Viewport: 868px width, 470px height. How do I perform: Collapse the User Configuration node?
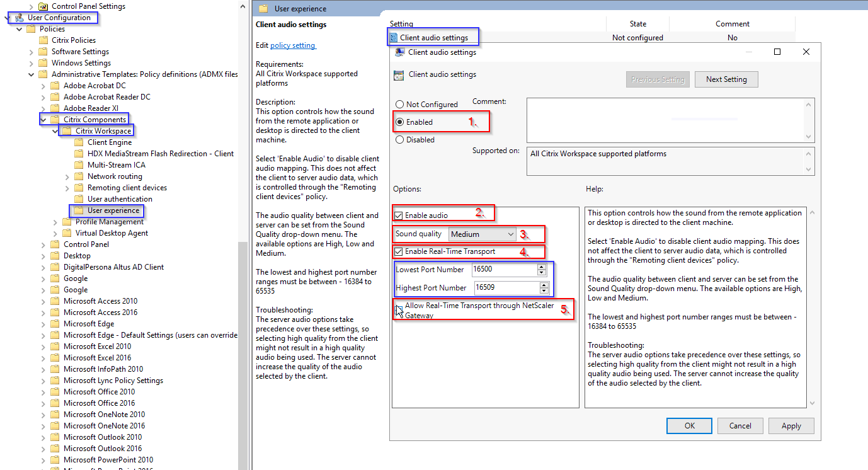point(8,18)
